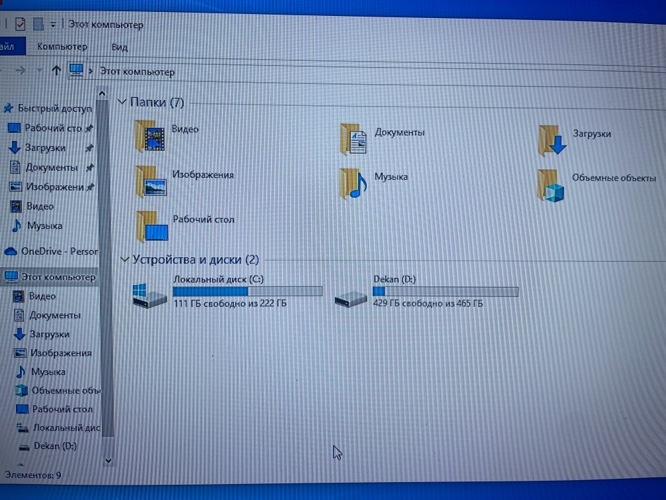Open the Музыка folder in Папки section
The width and height of the screenshot is (666, 500).
click(x=373, y=183)
